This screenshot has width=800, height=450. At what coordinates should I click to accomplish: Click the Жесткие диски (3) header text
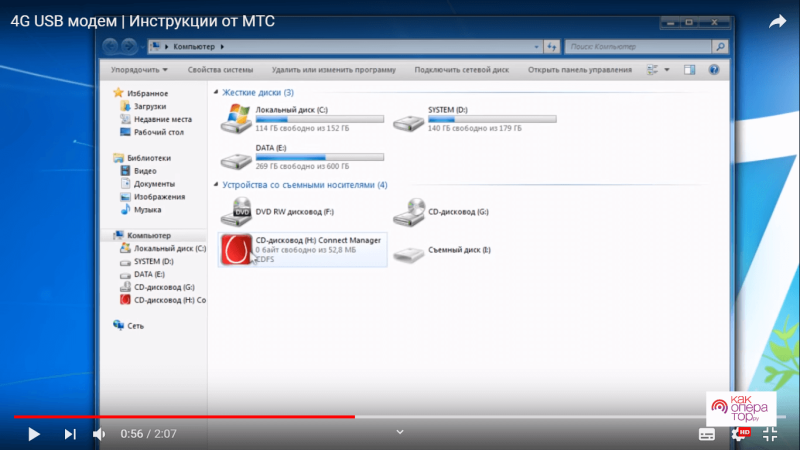point(258,92)
